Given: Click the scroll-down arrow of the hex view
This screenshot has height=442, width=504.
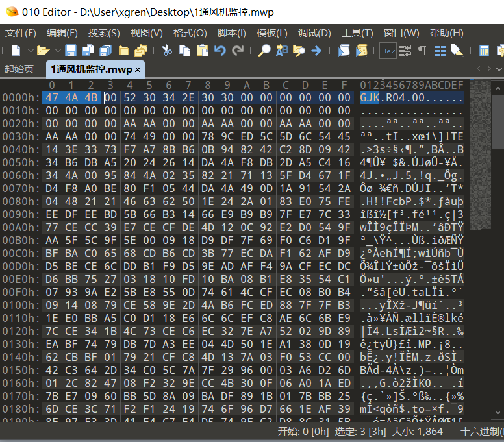Looking at the screenshot, I should 498,412.
